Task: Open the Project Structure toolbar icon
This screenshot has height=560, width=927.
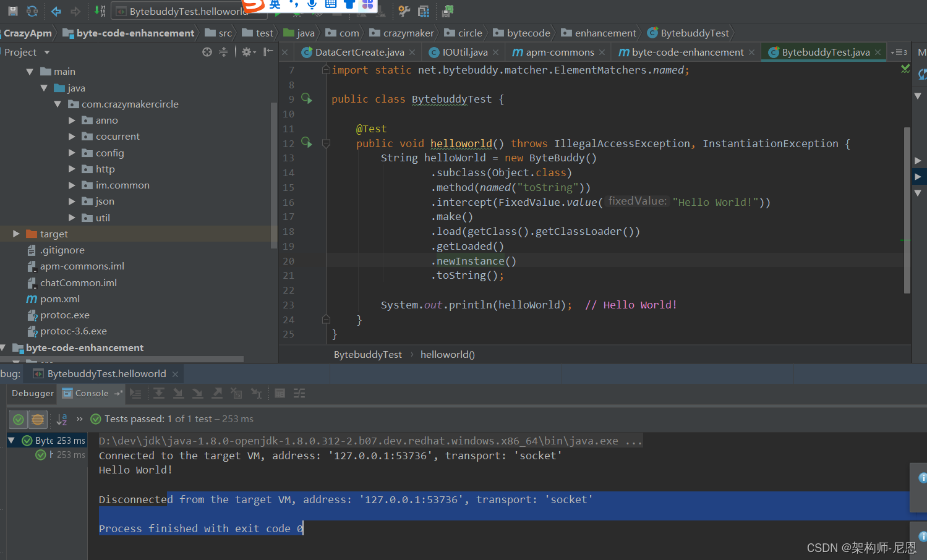Action: tap(424, 11)
